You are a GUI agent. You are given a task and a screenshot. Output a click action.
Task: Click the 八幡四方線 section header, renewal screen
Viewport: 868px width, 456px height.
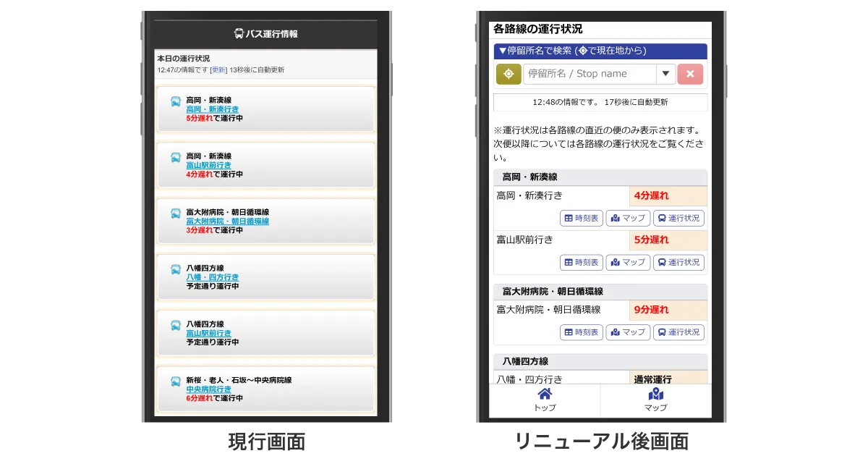(600, 361)
